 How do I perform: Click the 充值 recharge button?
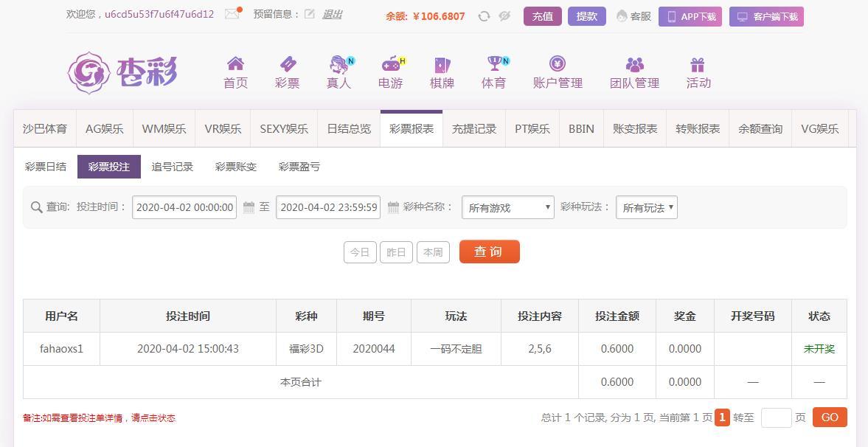point(542,16)
